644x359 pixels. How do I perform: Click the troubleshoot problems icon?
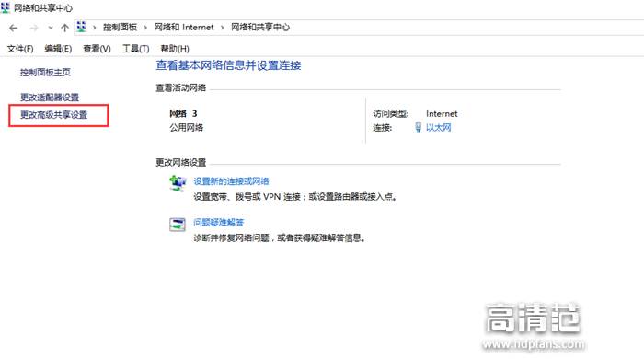pyautogui.click(x=178, y=225)
